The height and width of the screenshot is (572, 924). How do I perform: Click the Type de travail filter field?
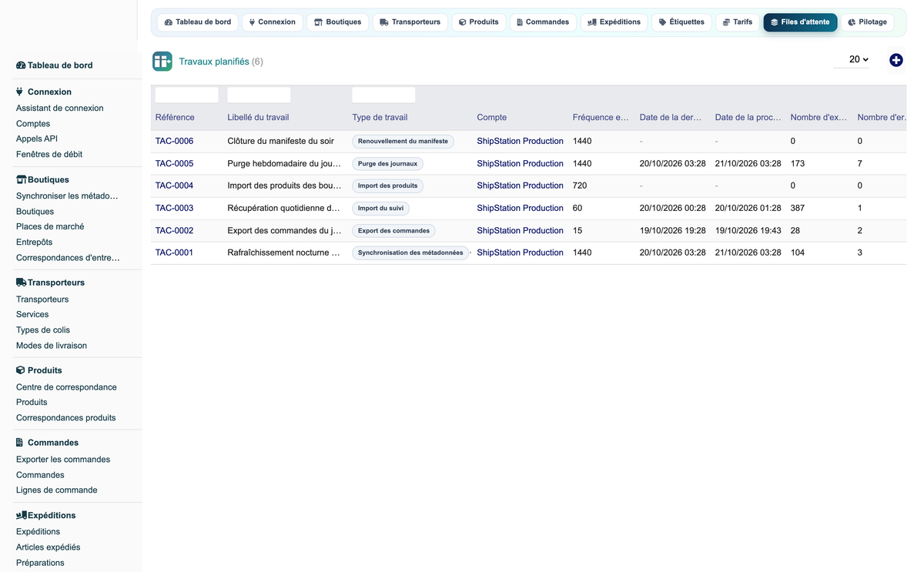pos(383,95)
